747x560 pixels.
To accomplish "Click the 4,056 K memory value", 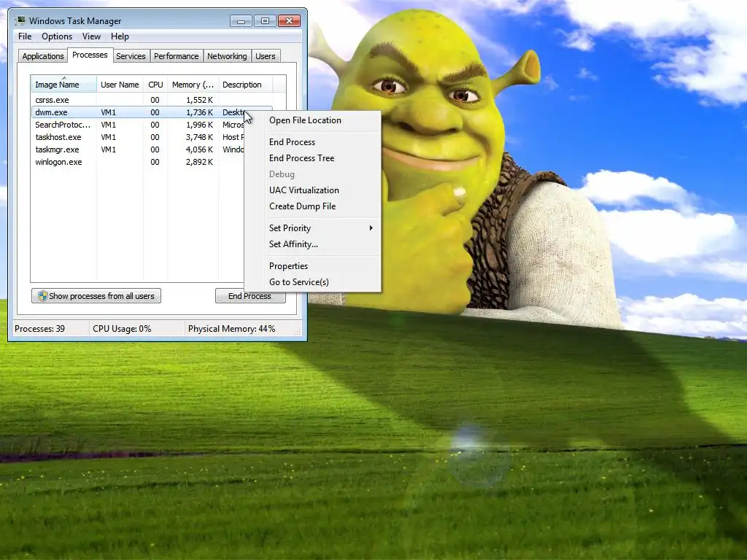I will point(199,149).
